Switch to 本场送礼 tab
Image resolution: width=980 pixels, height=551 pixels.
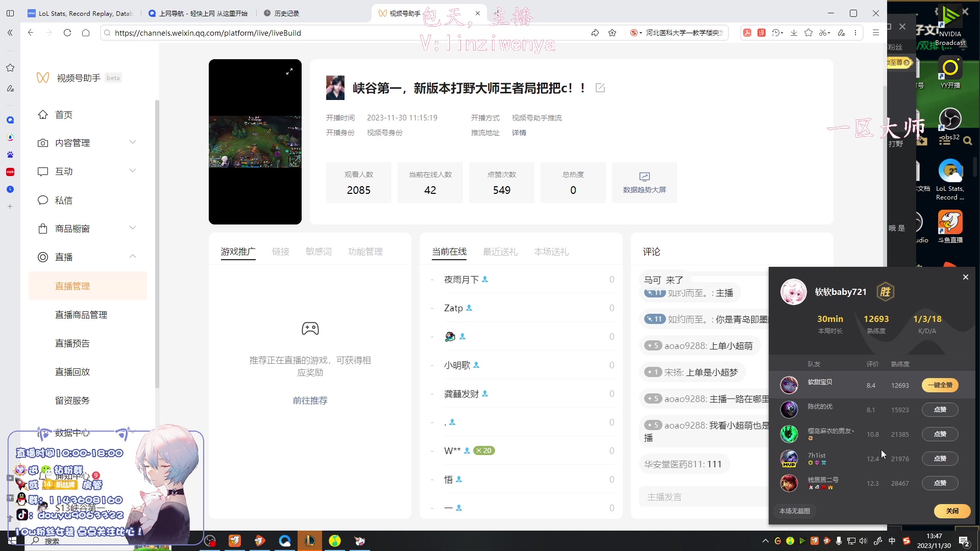point(551,252)
